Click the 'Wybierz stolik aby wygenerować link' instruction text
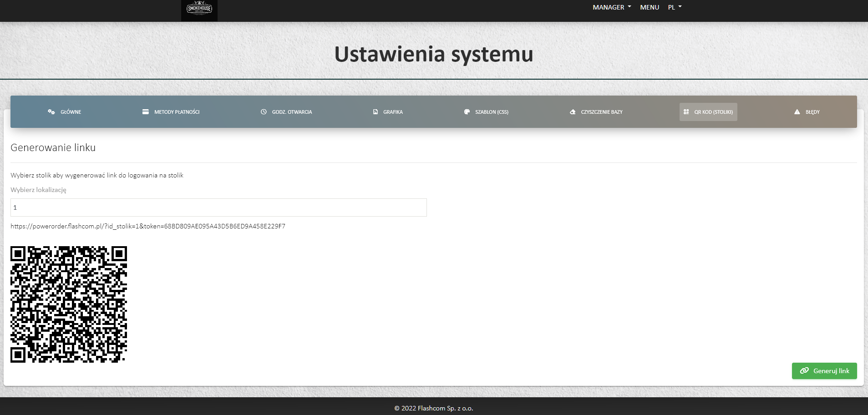 coord(97,175)
